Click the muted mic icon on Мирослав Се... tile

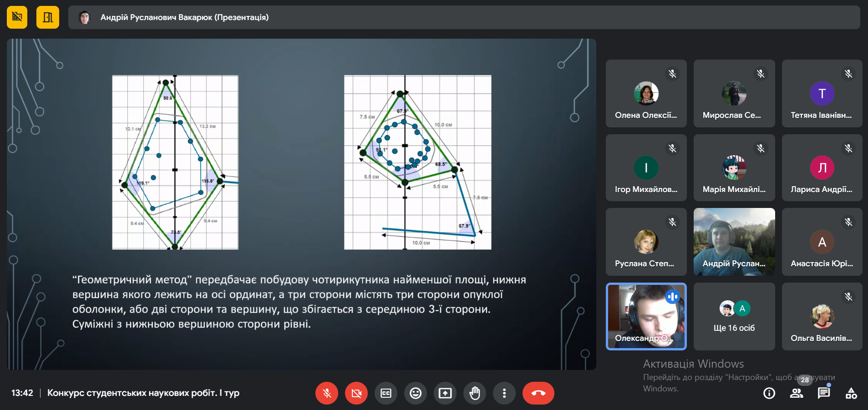(761, 74)
